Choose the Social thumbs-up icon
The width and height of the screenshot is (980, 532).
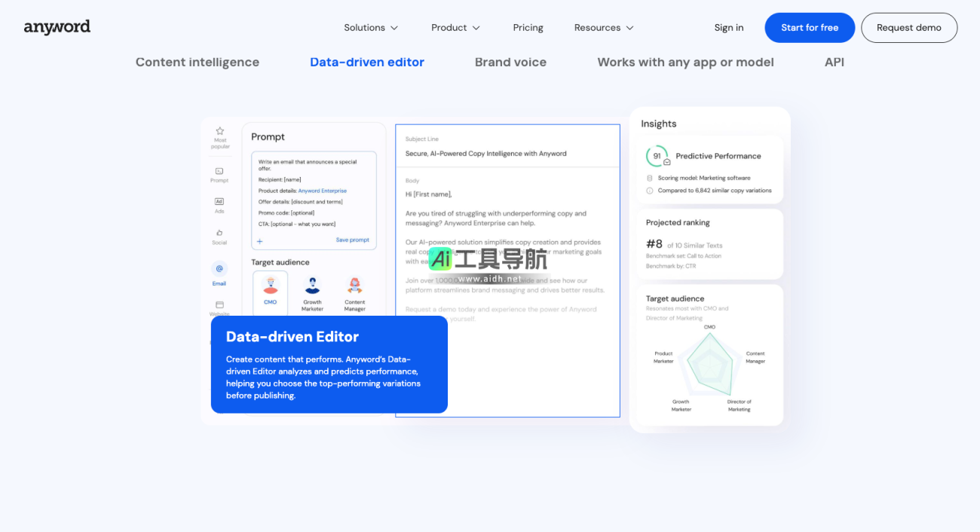tap(219, 234)
